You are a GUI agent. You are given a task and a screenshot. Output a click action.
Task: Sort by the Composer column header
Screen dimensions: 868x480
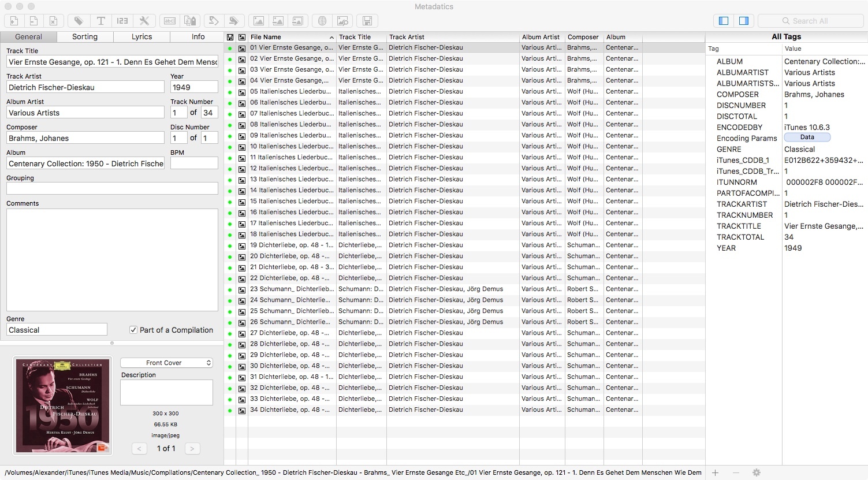pyautogui.click(x=584, y=37)
